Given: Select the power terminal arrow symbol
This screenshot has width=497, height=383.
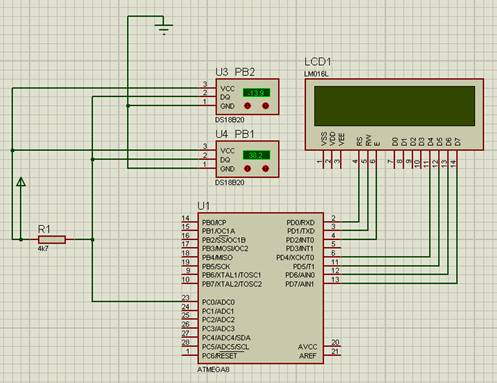Looking at the screenshot, I should [x=21, y=182].
